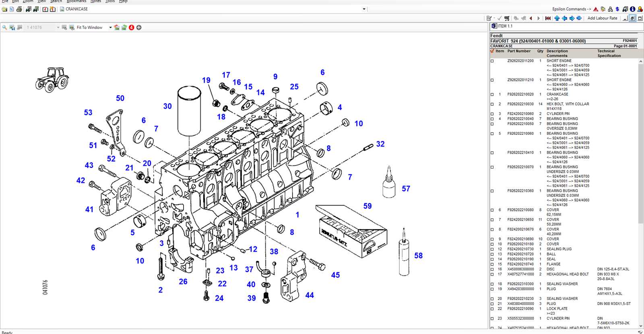Click the CRANKCASE title text in toolbar
The image size is (644, 334).
(x=76, y=9)
